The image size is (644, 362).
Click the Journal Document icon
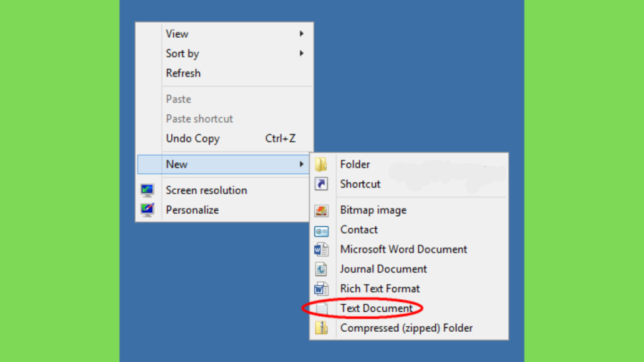[321, 269]
